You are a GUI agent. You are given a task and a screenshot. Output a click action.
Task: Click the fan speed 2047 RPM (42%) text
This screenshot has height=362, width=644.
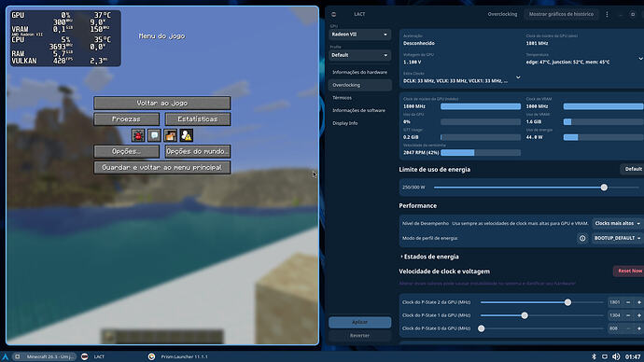click(x=421, y=153)
